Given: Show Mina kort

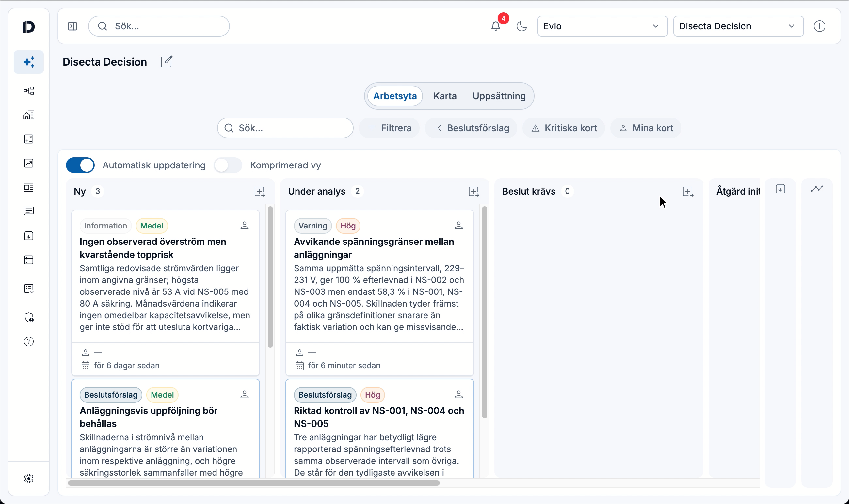Looking at the screenshot, I should pyautogui.click(x=646, y=128).
